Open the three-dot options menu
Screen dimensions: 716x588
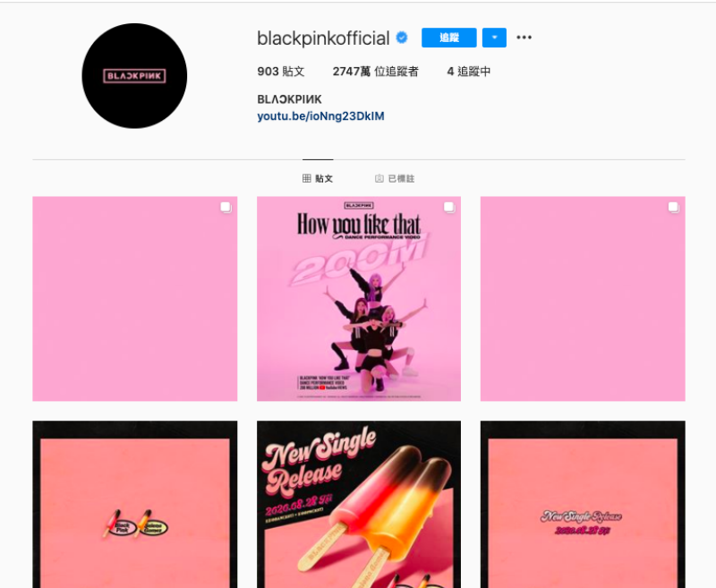click(524, 38)
